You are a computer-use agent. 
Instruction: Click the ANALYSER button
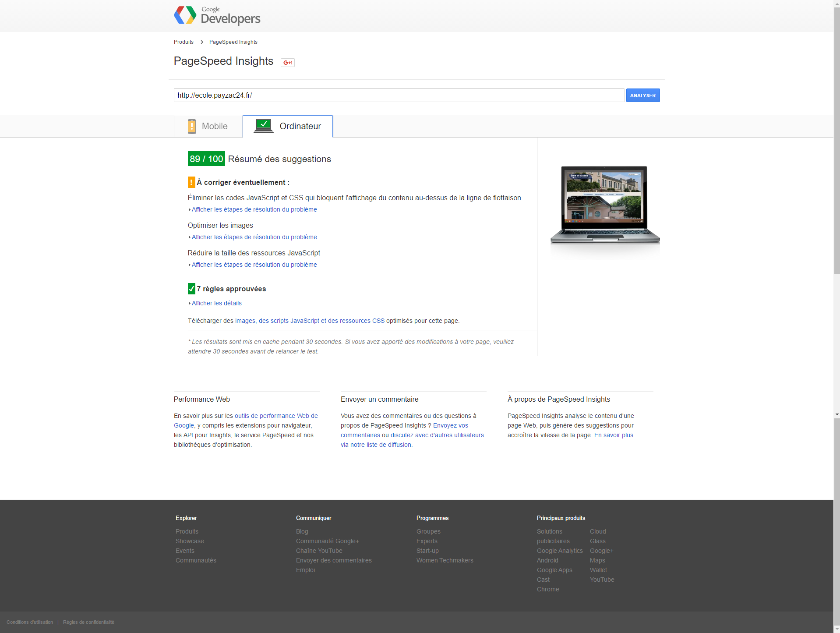point(643,95)
